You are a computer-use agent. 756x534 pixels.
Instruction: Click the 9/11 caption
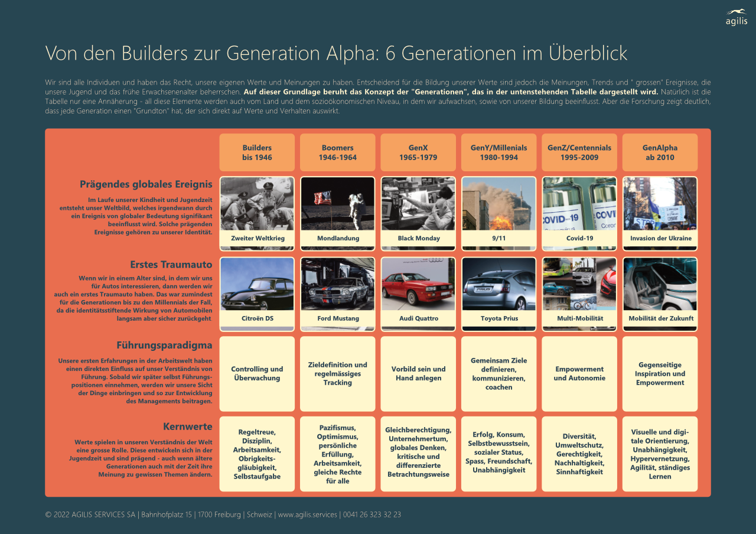[x=499, y=238]
